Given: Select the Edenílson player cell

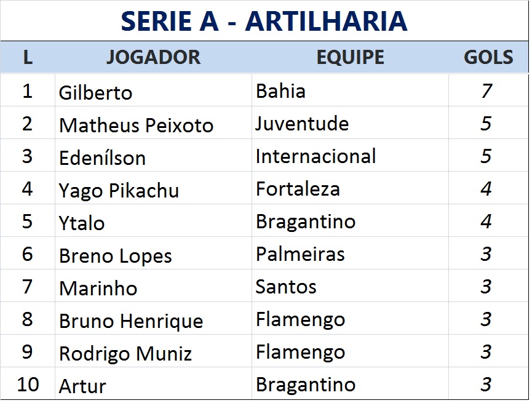Looking at the screenshot, I should [153, 156].
